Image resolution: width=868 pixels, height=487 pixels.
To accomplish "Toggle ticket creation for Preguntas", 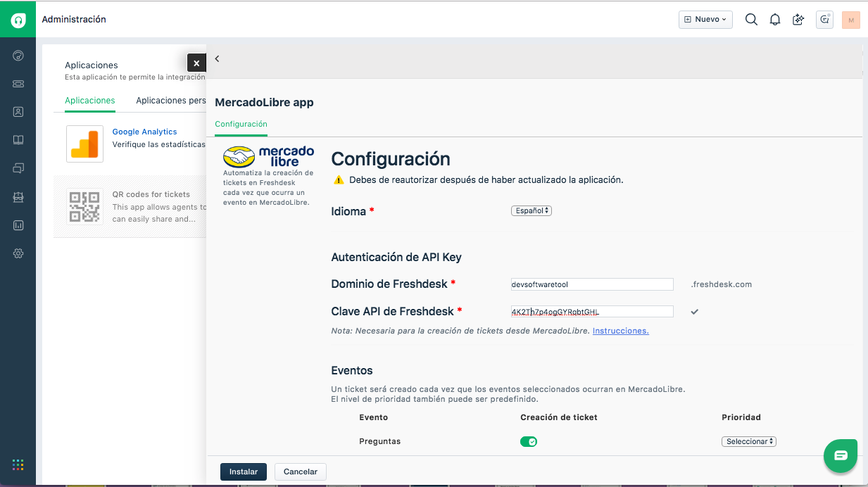I will pos(529,441).
